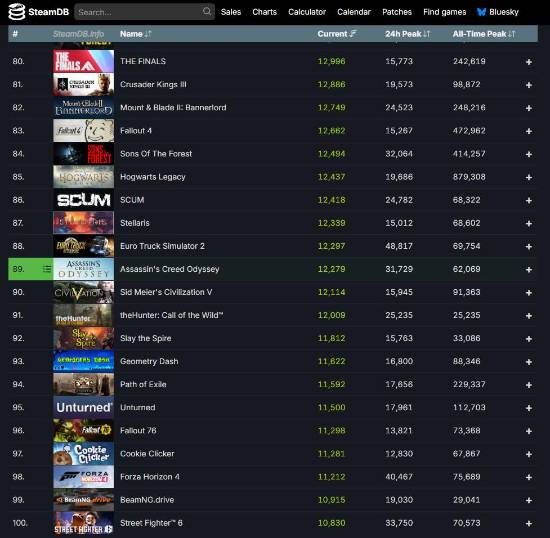Click the Bluesky butterfly icon
Screen dimensions: 550x538
(x=482, y=12)
